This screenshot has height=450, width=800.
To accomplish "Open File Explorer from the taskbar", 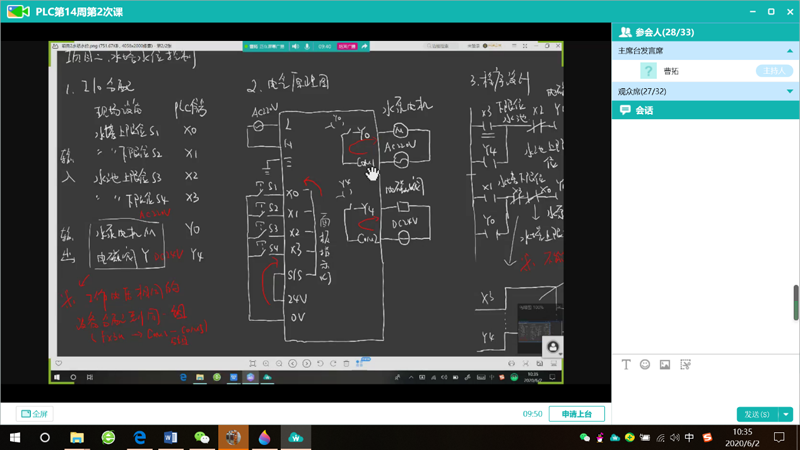I will 77,437.
